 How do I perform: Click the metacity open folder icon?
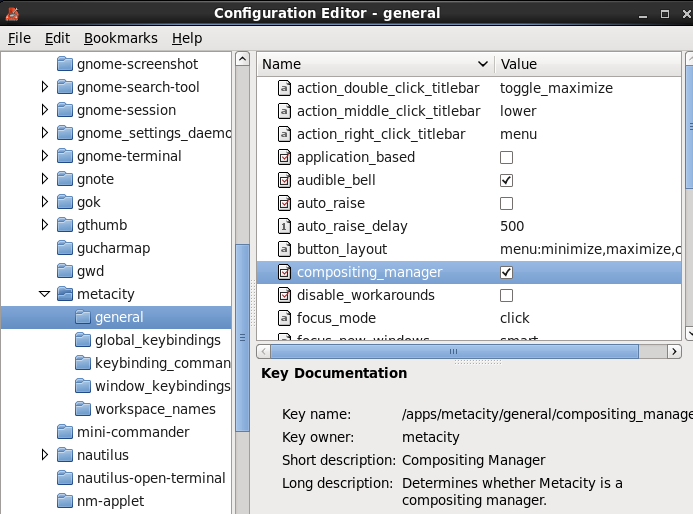(65, 294)
